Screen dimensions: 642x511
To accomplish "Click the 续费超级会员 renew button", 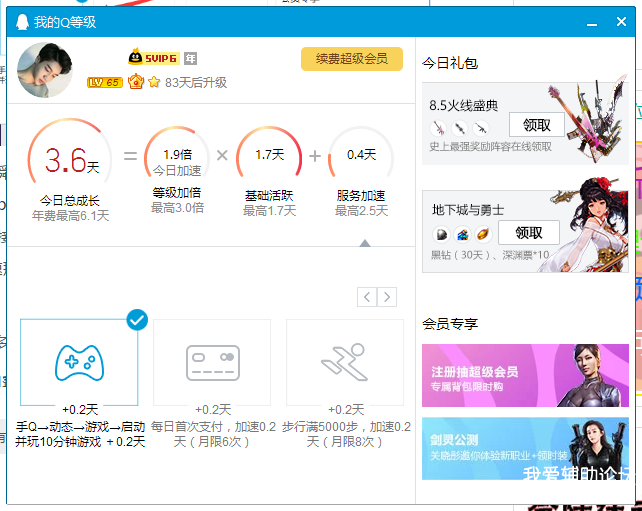I will [x=352, y=59].
